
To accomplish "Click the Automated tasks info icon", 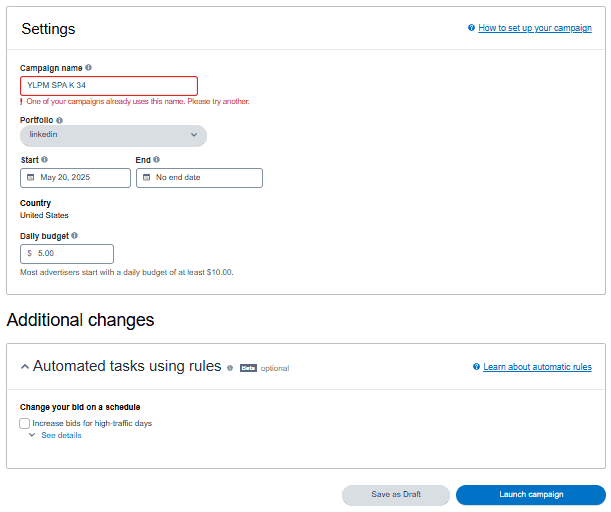I will click(230, 368).
